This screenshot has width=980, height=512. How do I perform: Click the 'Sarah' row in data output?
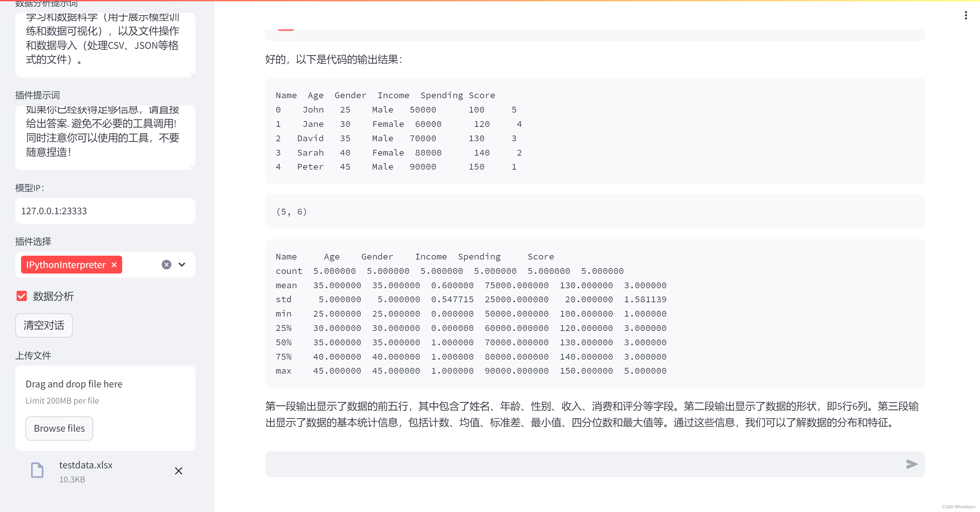(399, 152)
